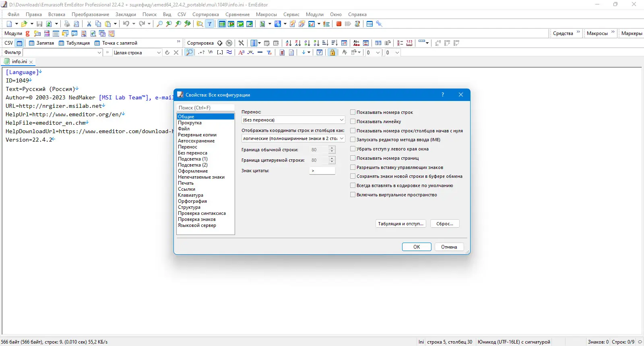Select 'Подсветка (1)' in the category list

(193, 159)
